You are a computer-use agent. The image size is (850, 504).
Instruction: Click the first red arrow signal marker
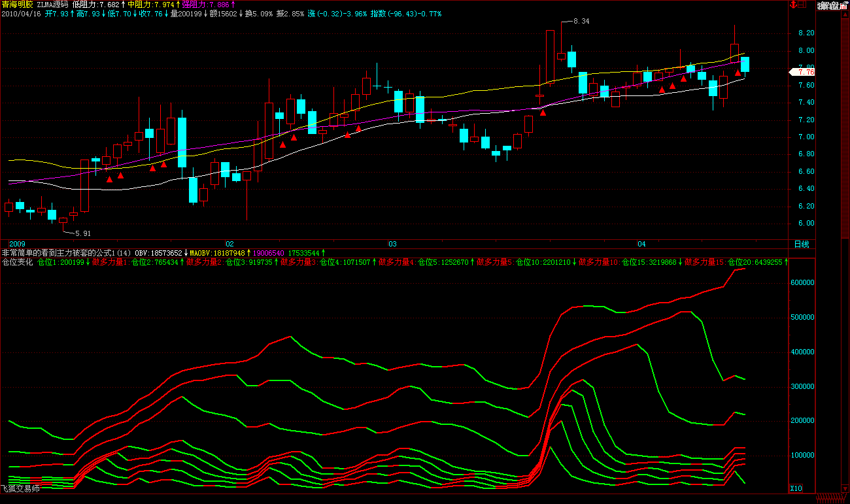point(110,178)
